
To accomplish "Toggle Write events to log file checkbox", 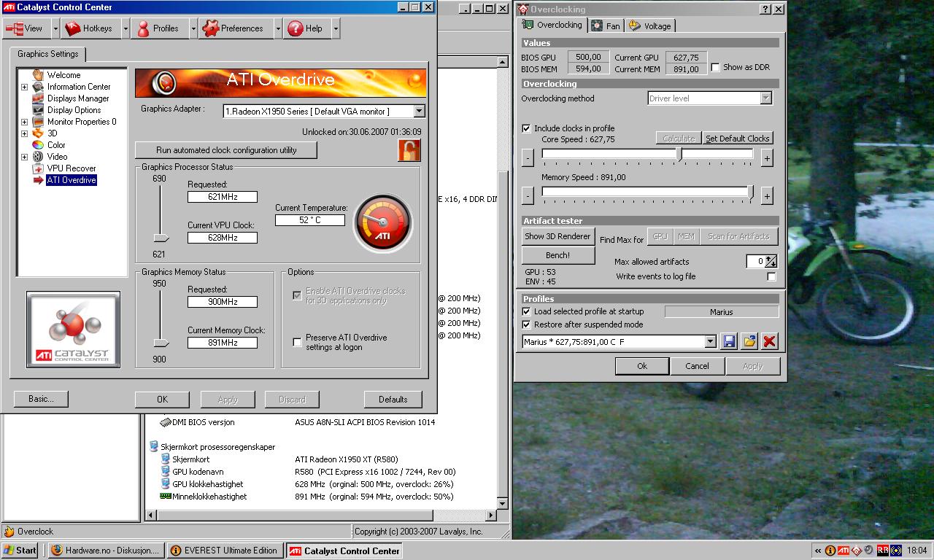I will [x=771, y=277].
